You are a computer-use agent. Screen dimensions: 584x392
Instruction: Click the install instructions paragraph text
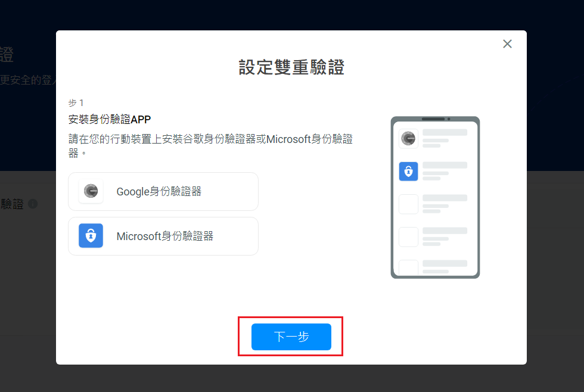[210, 146]
